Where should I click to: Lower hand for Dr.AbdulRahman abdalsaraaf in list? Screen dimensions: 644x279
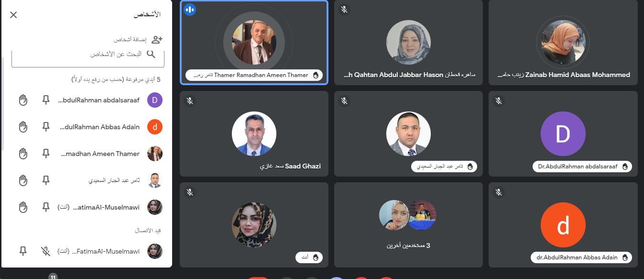tap(23, 100)
